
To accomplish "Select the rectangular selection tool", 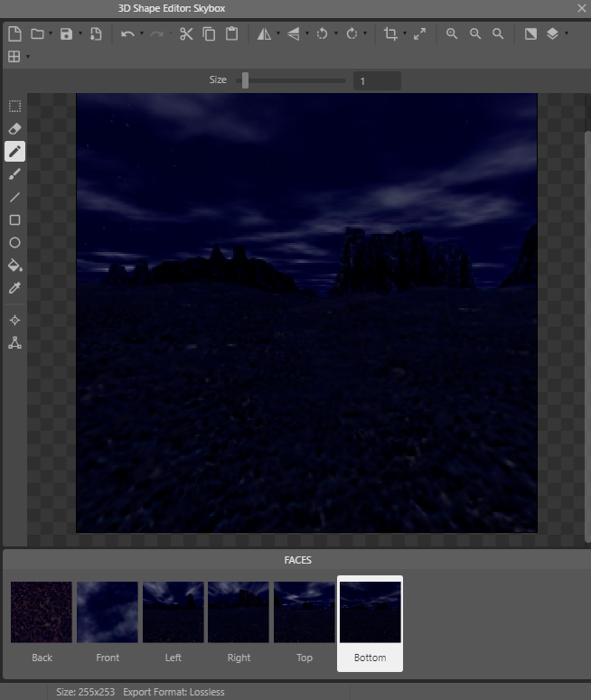I will (x=14, y=107).
